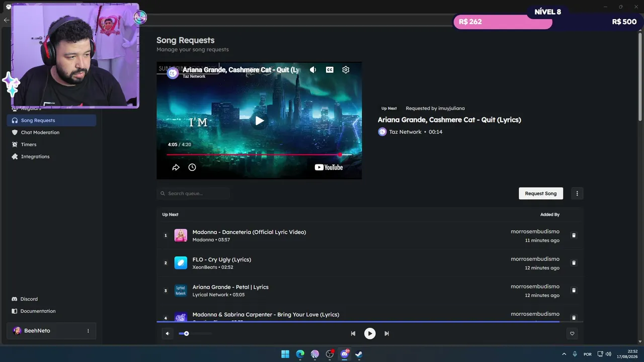This screenshot has width=644, height=362.
Task: Click the Watch Later clock icon in the video
Action: [x=192, y=167]
